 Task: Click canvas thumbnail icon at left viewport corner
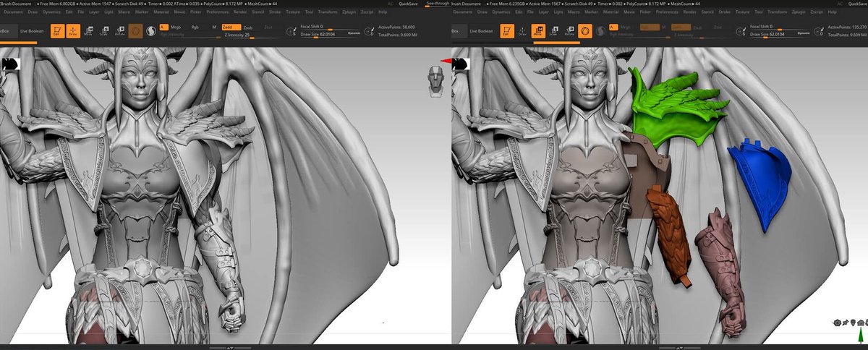pos(10,63)
